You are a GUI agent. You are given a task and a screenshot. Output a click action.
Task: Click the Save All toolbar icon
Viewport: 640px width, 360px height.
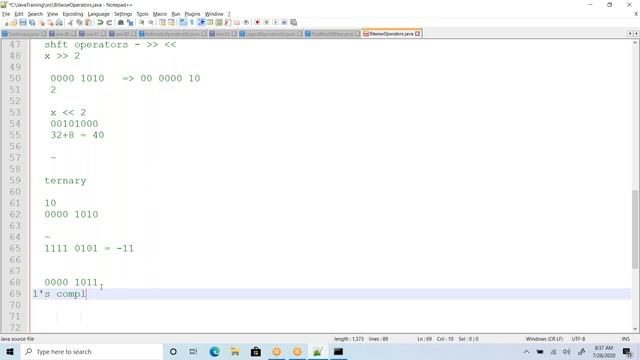32,22
